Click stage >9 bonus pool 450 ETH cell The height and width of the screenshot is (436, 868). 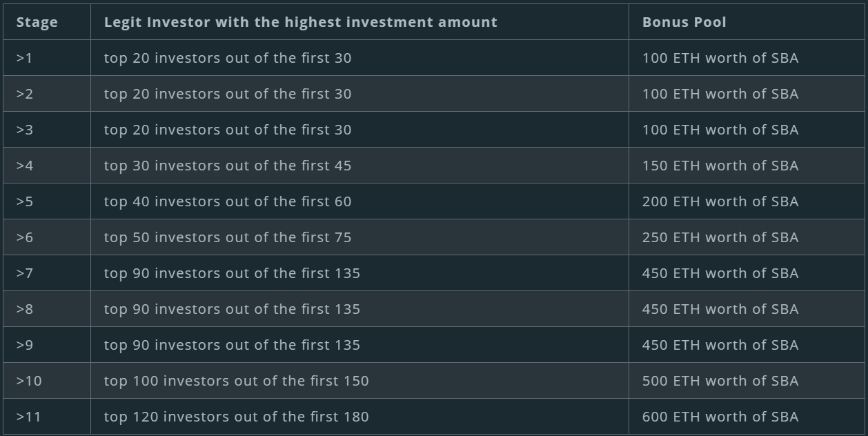(747, 345)
